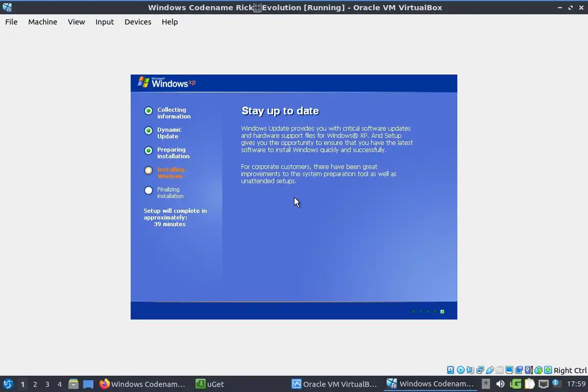Switch to workspace 3
This screenshot has width=588, height=392.
point(47,384)
